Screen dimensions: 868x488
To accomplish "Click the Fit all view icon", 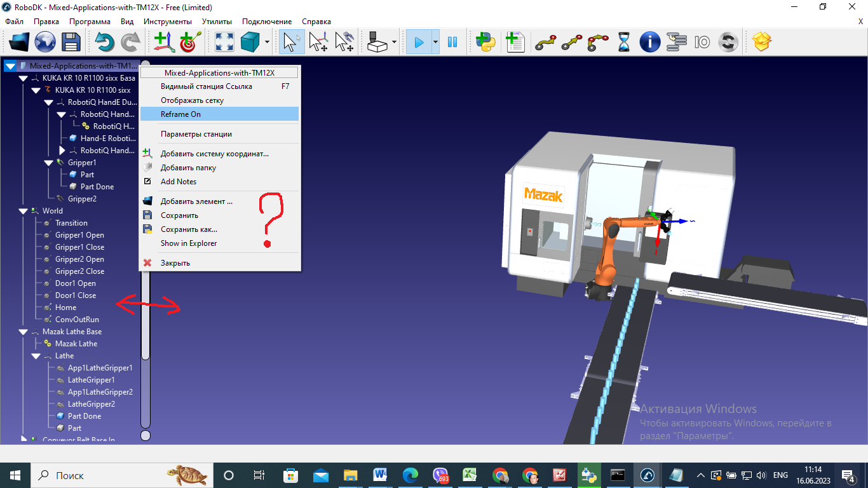I will click(x=224, y=43).
